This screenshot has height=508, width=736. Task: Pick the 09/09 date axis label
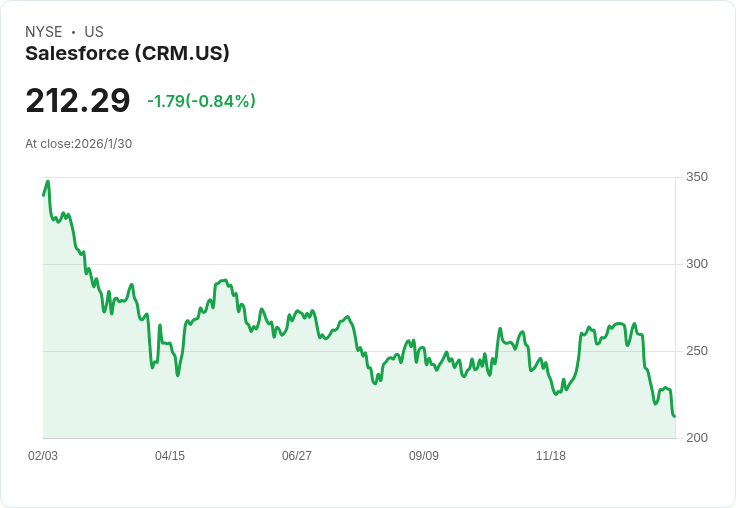point(424,456)
